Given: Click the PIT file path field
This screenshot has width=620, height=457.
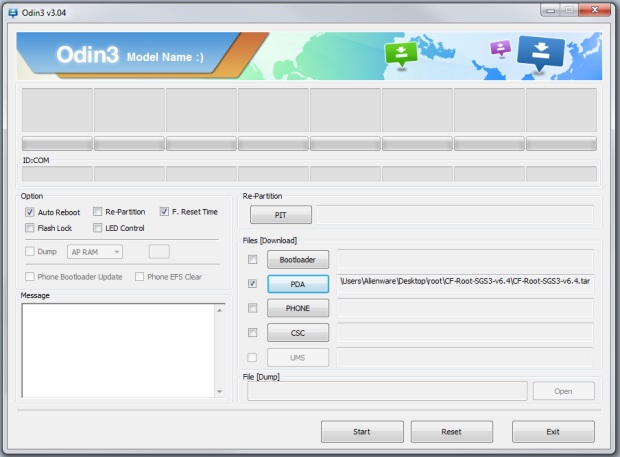Looking at the screenshot, I should coord(455,215).
